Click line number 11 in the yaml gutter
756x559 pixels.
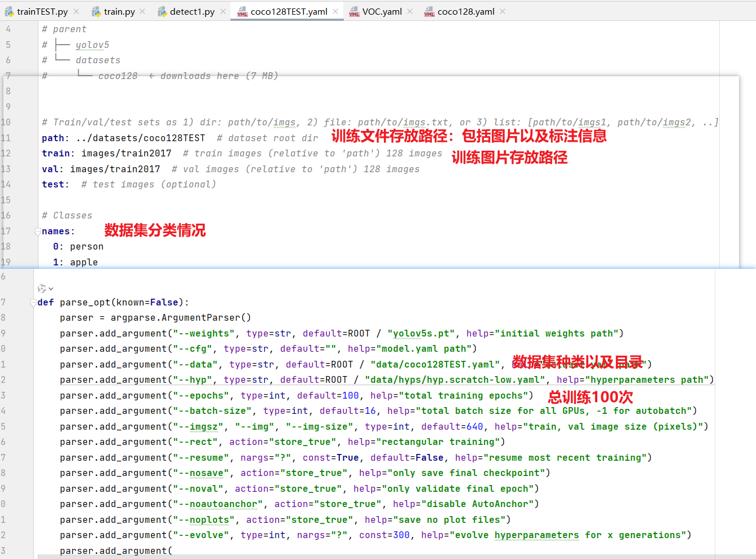pyautogui.click(x=6, y=138)
